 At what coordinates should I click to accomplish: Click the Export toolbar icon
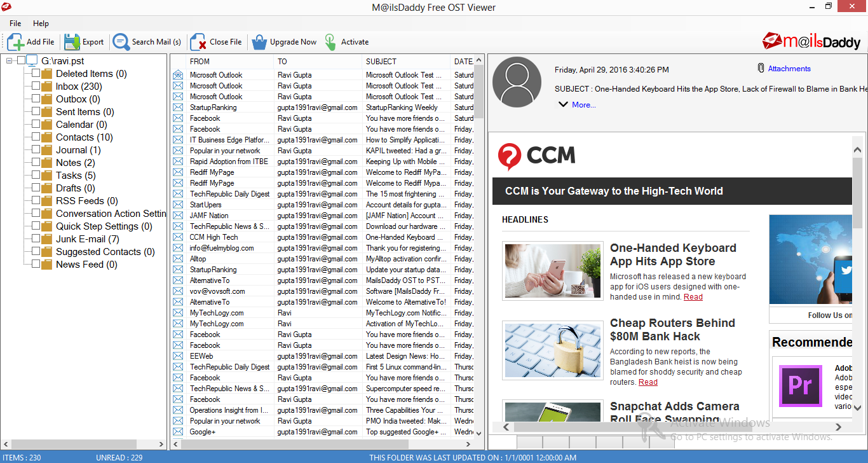coord(72,42)
